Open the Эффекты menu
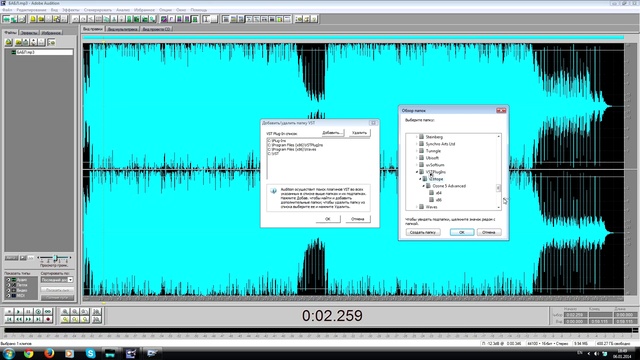 pos(71,9)
